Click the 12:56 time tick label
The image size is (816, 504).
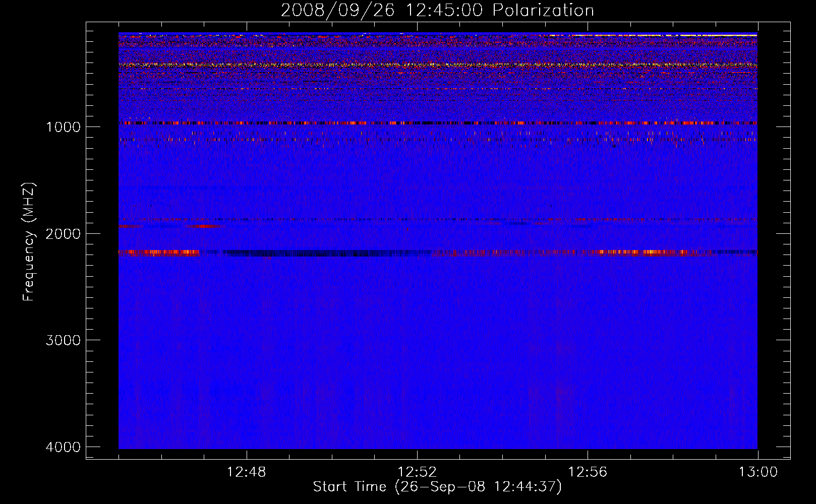point(588,472)
